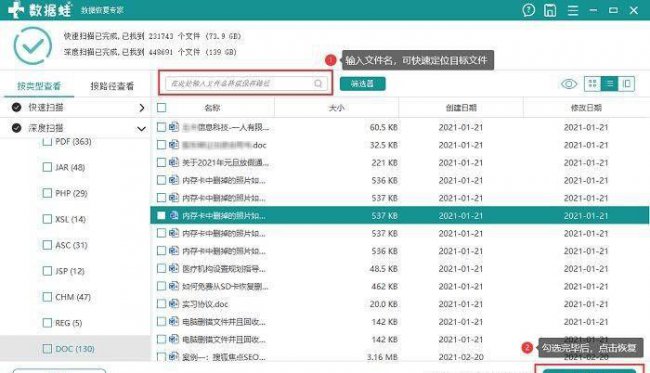Open the help question mark icon

click(x=529, y=10)
